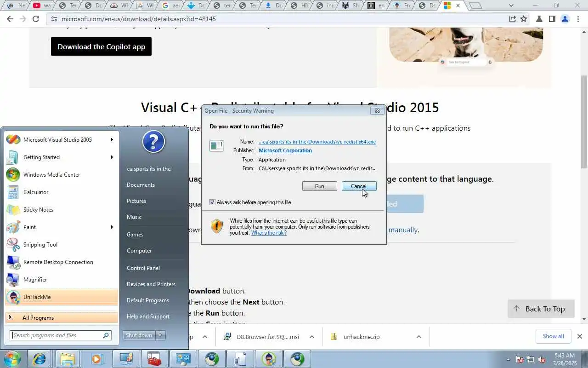The image size is (588, 368).
Task: Open Computer from Start menu
Action: pyautogui.click(x=139, y=251)
